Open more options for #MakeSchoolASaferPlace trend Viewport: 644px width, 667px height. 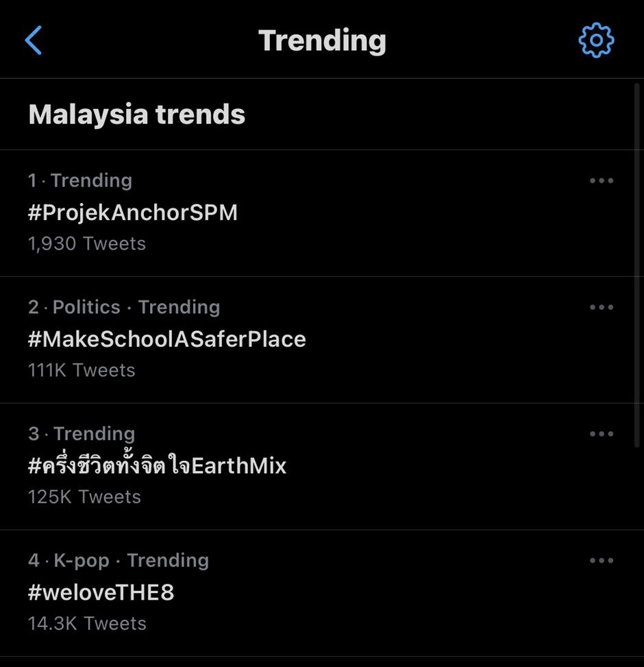(602, 307)
